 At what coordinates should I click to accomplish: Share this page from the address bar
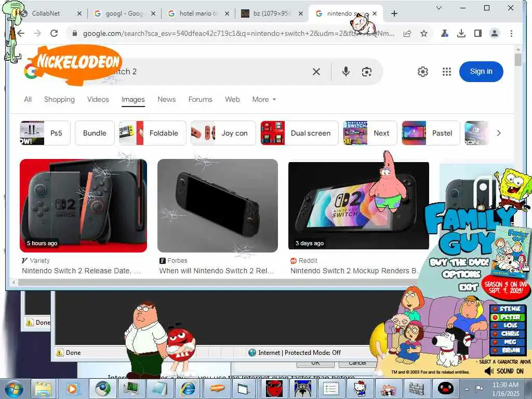pyautogui.click(x=407, y=33)
